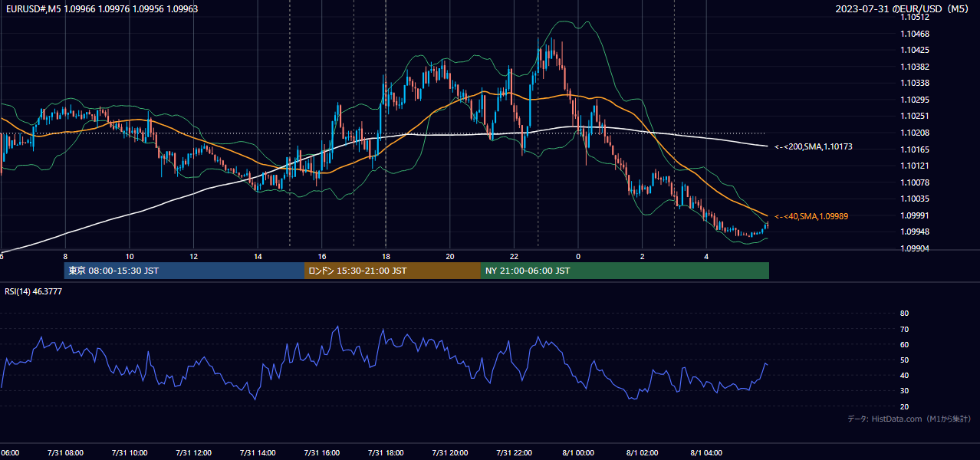Click price axis label 1.10035

click(915, 199)
